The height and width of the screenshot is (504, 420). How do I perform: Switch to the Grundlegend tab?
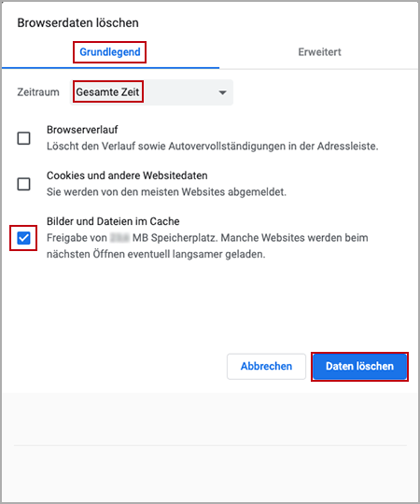click(110, 52)
